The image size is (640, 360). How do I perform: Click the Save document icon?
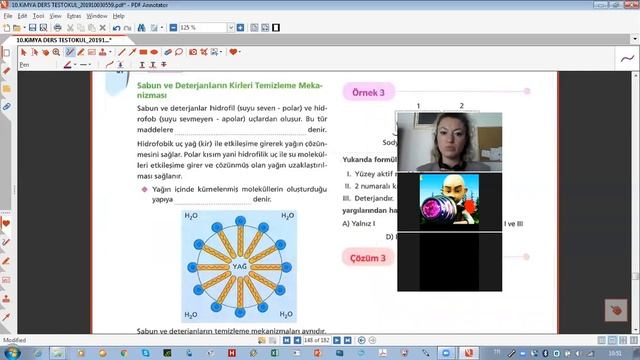coord(32,28)
